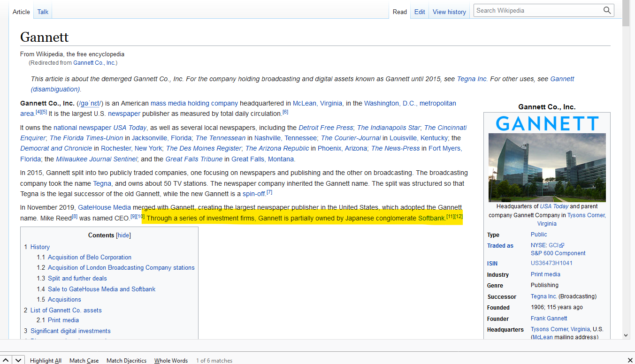The width and height of the screenshot is (635, 364).
Task: Open The Tennessean link
Action: tap(221, 138)
